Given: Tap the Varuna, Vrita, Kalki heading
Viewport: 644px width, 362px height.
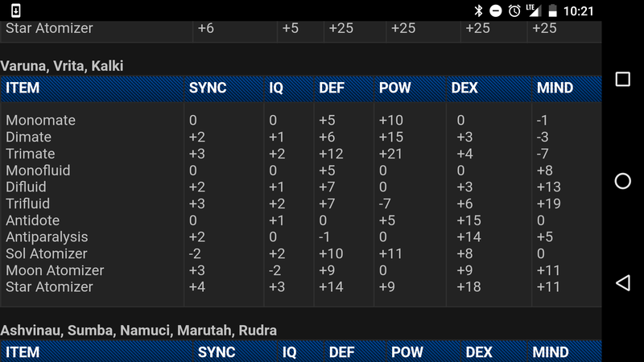Looking at the screenshot, I should point(62,66).
